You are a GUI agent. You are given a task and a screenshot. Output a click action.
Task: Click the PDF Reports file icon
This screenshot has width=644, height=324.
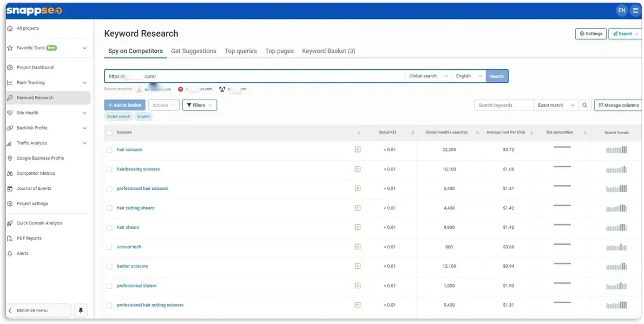click(10, 238)
